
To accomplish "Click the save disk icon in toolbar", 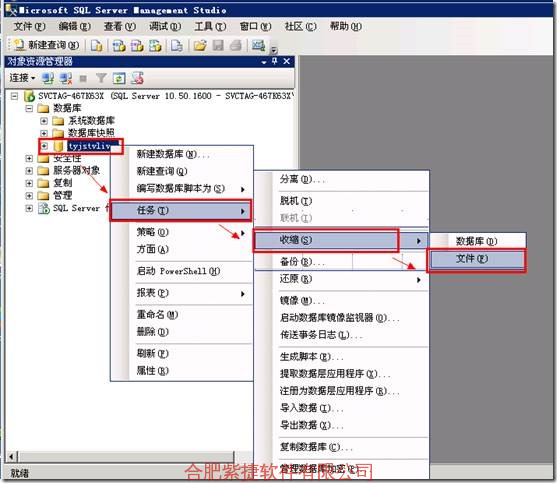I will point(218,45).
